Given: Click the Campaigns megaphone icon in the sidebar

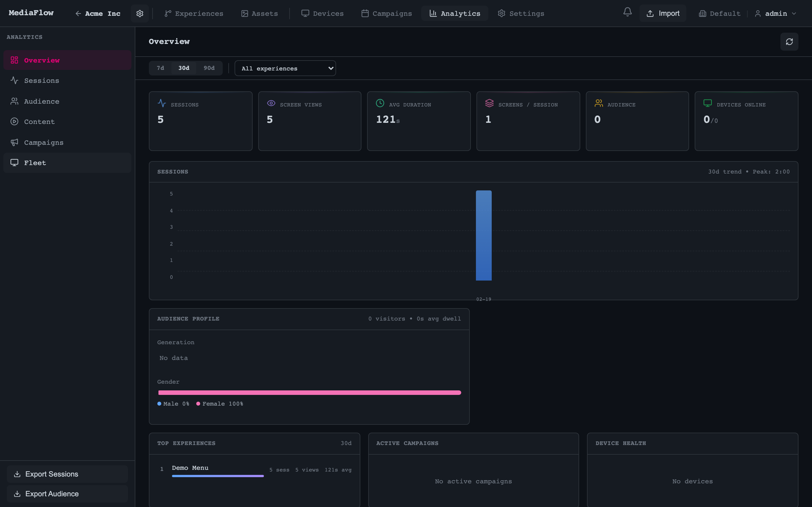Looking at the screenshot, I should 14,142.
